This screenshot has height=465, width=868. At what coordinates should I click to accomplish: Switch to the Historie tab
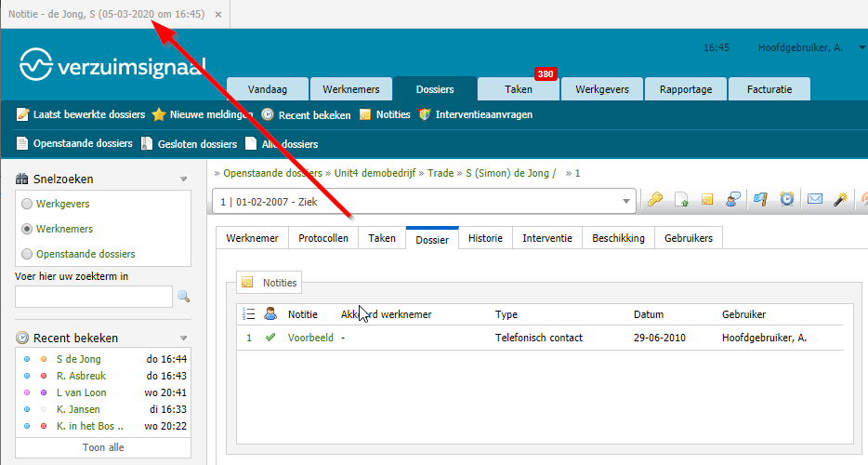pyautogui.click(x=485, y=238)
